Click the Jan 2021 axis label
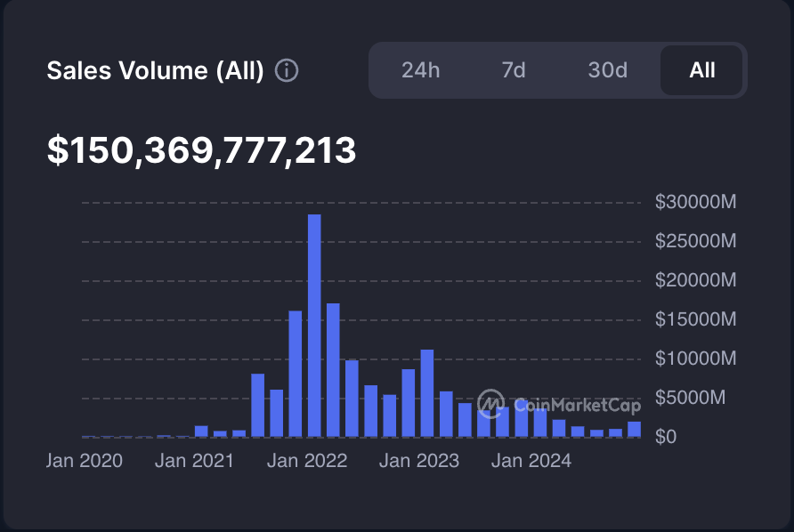The width and height of the screenshot is (794, 532). [x=194, y=461]
